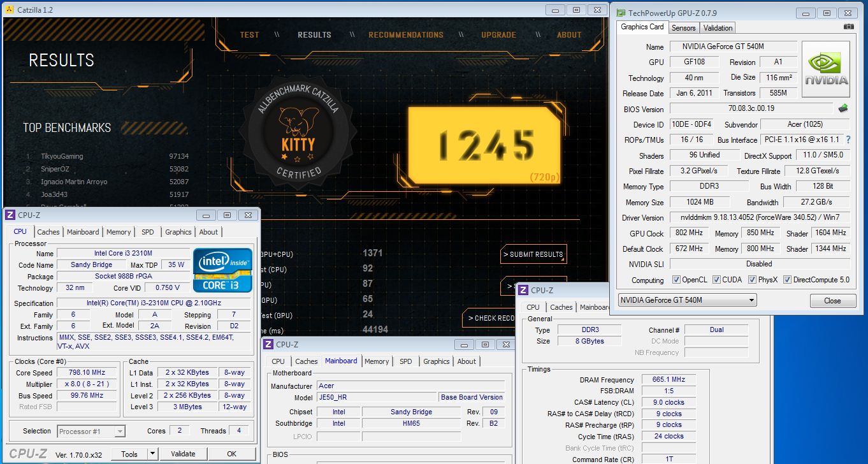Toggle the DirectCompute 5.0 checkbox
Screen dimensions: 868x464
(x=787, y=280)
